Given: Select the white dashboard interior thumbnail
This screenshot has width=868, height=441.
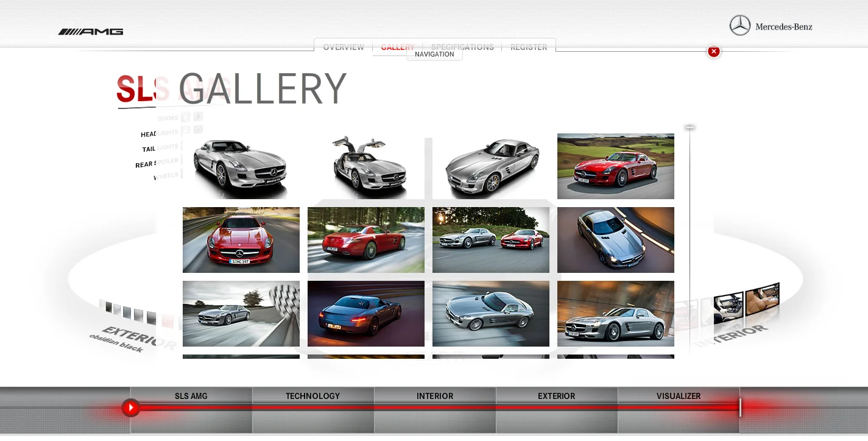Looking at the screenshot, I should [729, 309].
